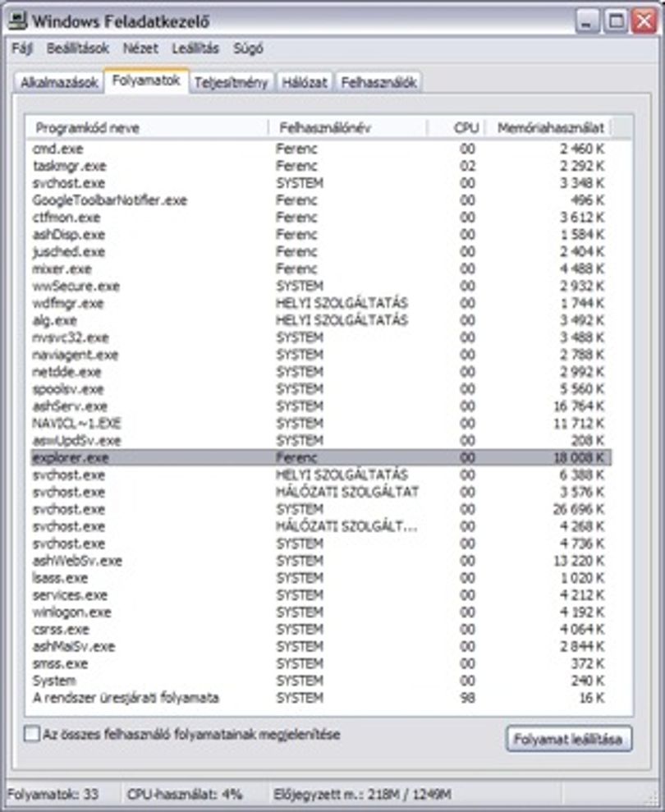Open the Leállítás menu
Screen dimensions: 665x812
coord(195,48)
